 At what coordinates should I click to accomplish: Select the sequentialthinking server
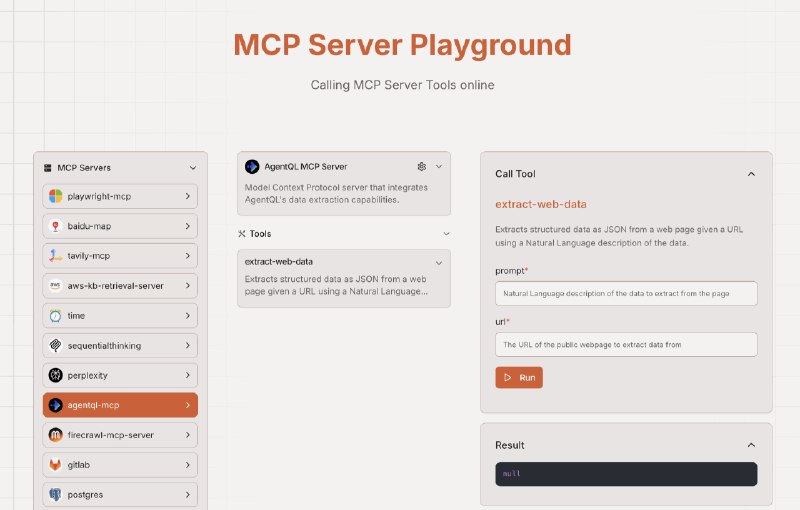tap(120, 345)
